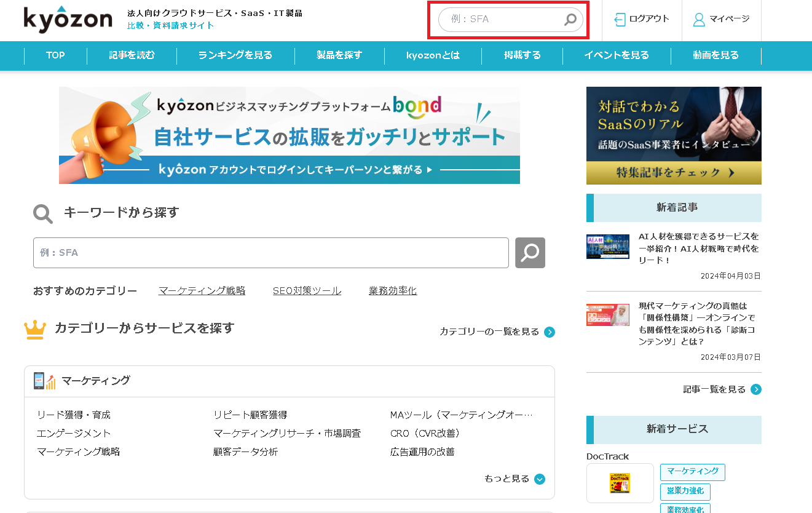Open the bond business matching banner
812x513 pixels.
pos(290,135)
